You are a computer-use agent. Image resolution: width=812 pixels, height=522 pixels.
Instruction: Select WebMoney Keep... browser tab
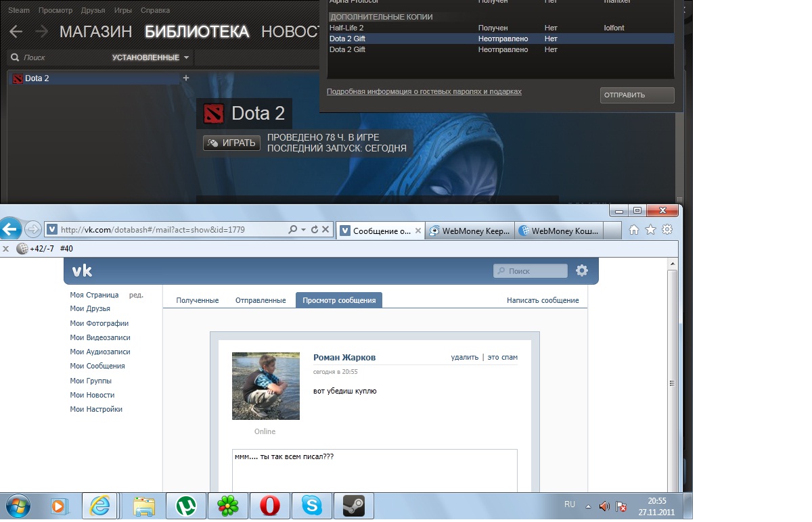tap(470, 231)
